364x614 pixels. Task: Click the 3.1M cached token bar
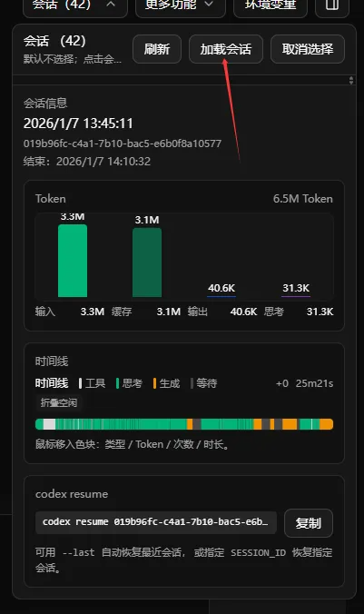tap(147, 262)
